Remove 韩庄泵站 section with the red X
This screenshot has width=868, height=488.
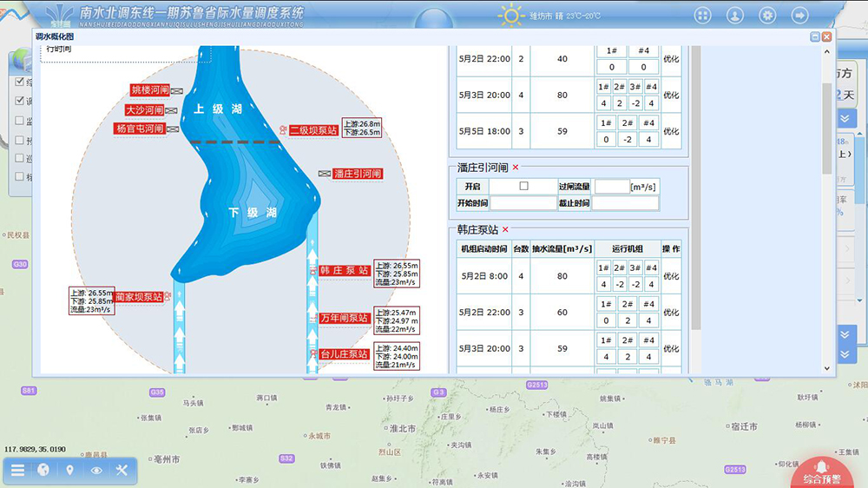pyautogui.click(x=505, y=230)
